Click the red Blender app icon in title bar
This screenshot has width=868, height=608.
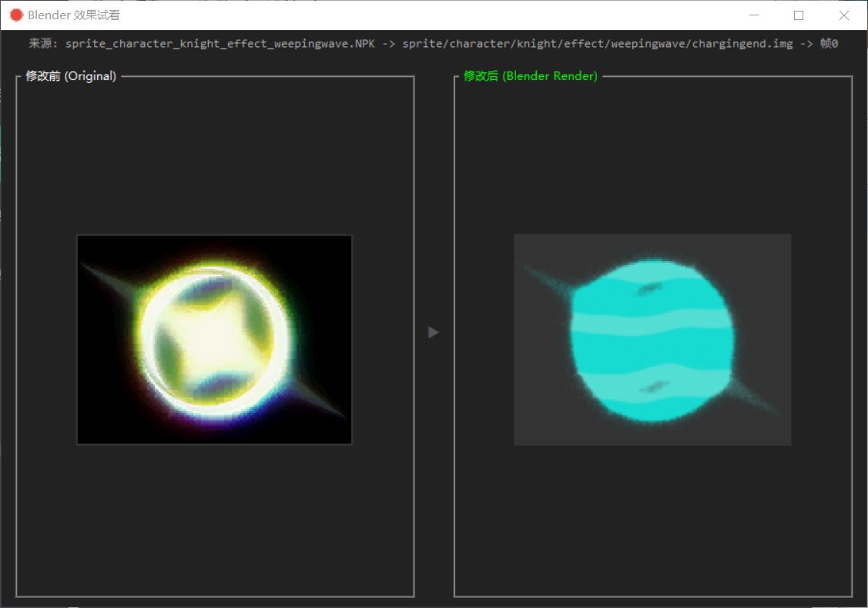[16, 15]
